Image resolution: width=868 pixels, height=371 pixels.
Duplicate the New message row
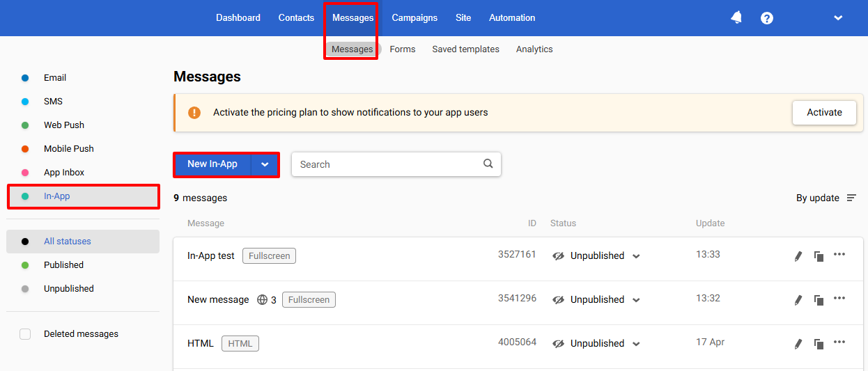click(819, 301)
